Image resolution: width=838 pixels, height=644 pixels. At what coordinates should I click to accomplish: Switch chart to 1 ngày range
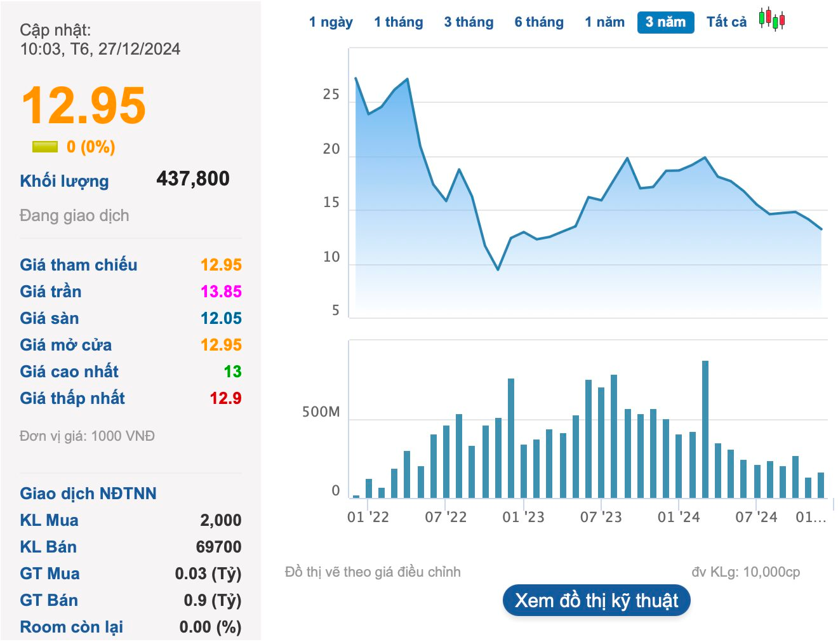point(331,22)
